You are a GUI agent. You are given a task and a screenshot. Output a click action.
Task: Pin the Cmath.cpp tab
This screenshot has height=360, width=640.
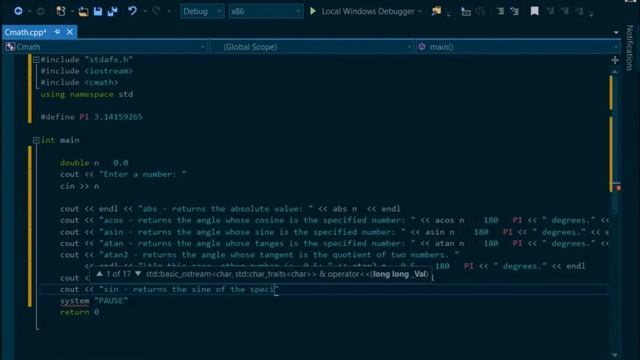tap(57, 32)
